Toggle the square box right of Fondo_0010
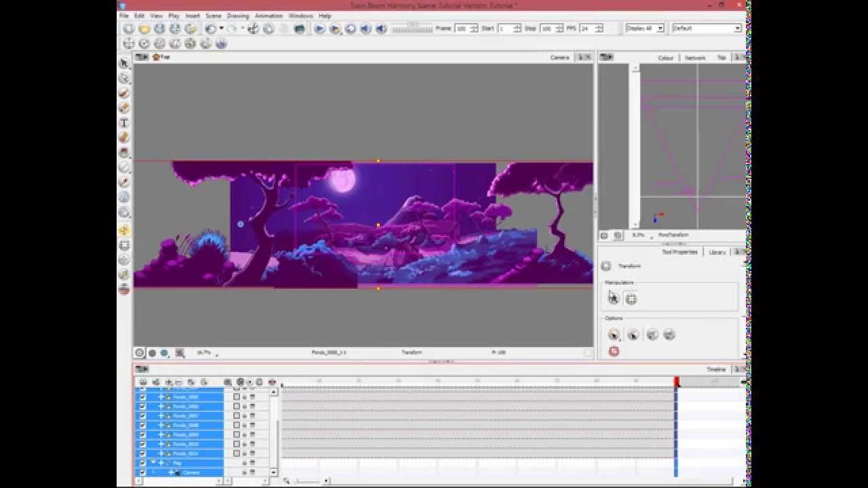The height and width of the screenshot is (488, 868). point(237,444)
